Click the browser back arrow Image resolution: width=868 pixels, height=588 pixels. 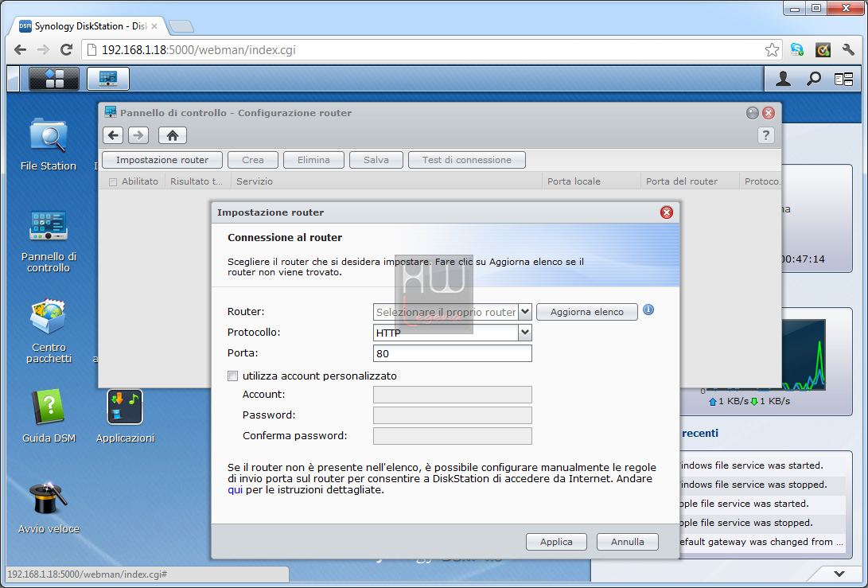tap(21, 50)
